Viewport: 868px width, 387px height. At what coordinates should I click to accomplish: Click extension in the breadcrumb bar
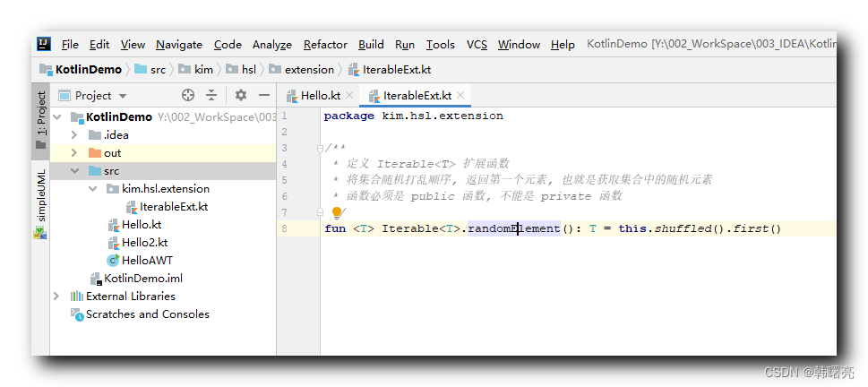(302, 70)
